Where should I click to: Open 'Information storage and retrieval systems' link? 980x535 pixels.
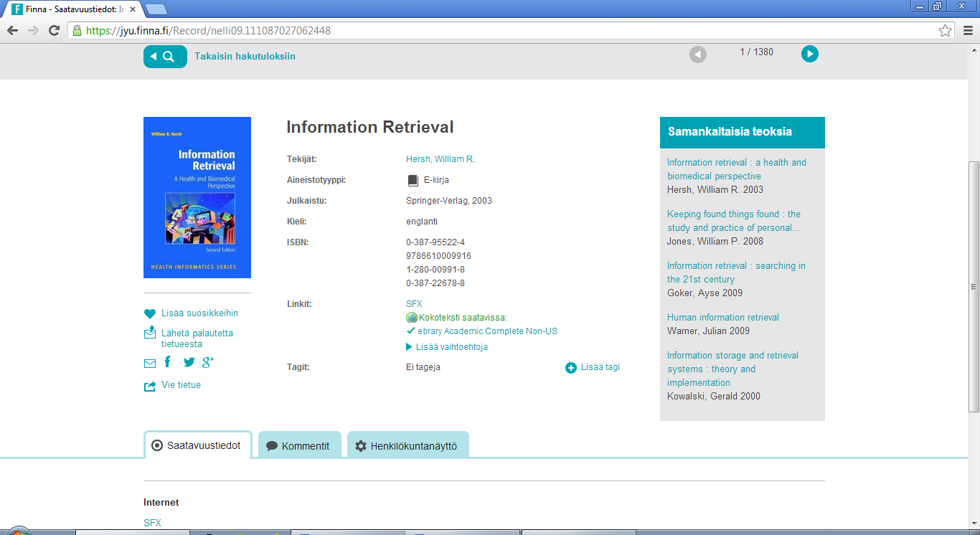pyautogui.click(x=732, y=369)
